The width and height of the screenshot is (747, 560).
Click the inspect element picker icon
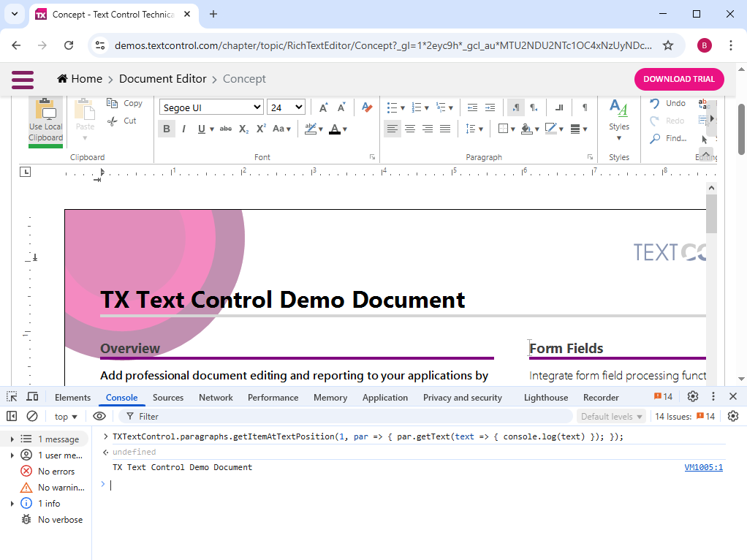coord(12,397)
